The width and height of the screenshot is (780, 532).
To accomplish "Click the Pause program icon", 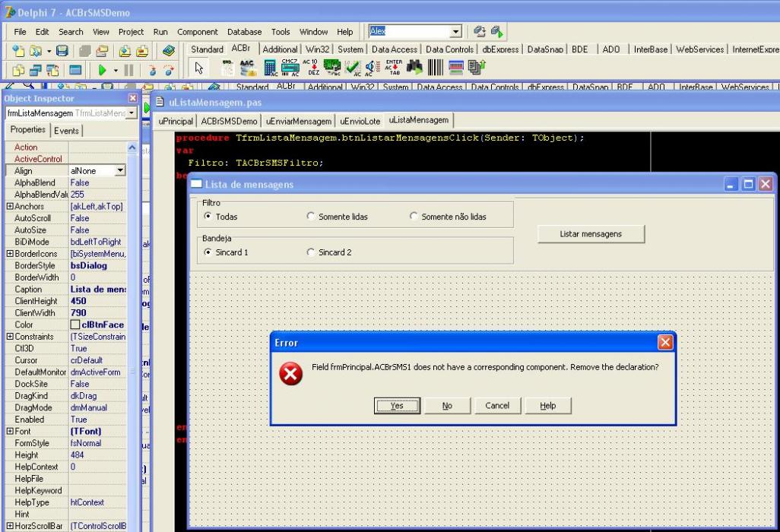I will 128,70.
